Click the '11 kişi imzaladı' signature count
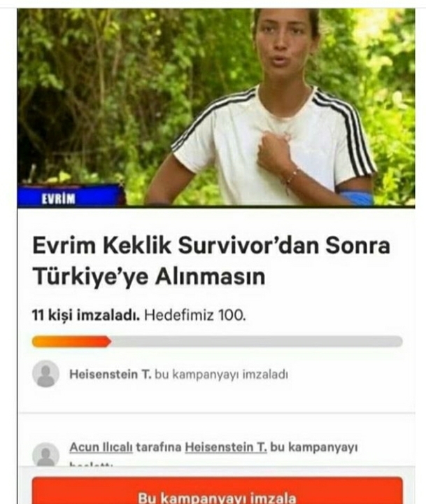This screenshot has width=426, height=504. pos(86,315)
